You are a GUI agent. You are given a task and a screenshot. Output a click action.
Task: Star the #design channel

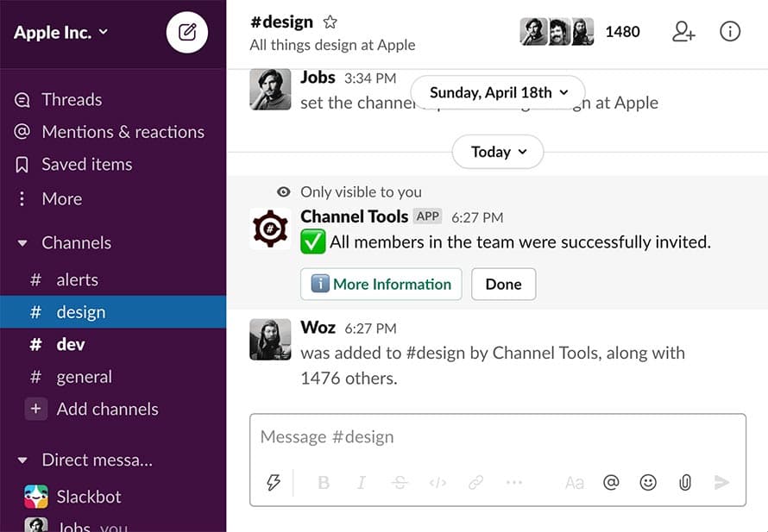coord(330,22)
